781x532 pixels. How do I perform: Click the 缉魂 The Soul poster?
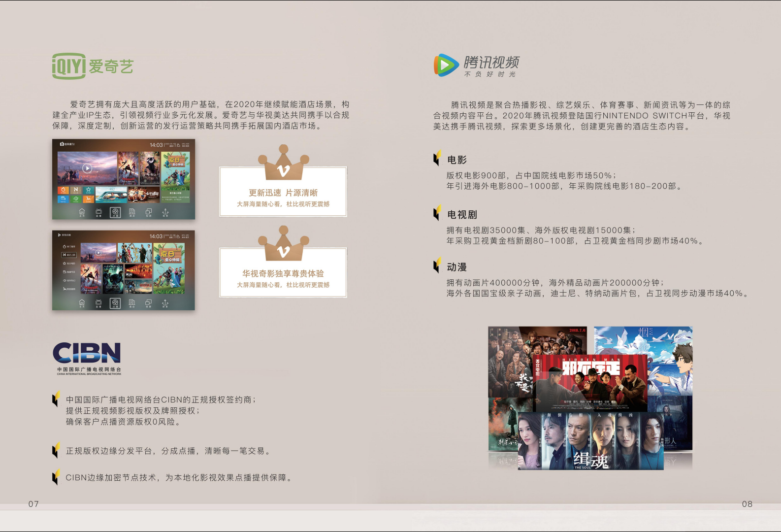(591, 441)
